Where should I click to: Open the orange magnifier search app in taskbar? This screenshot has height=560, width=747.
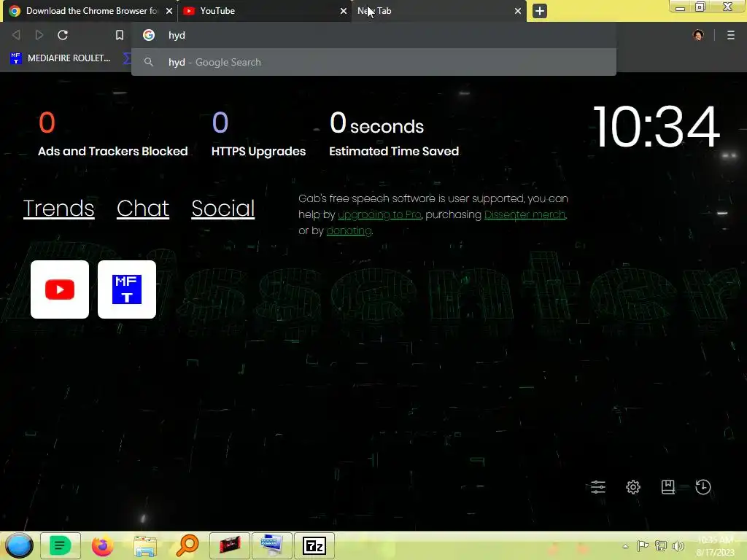(187, 545)
